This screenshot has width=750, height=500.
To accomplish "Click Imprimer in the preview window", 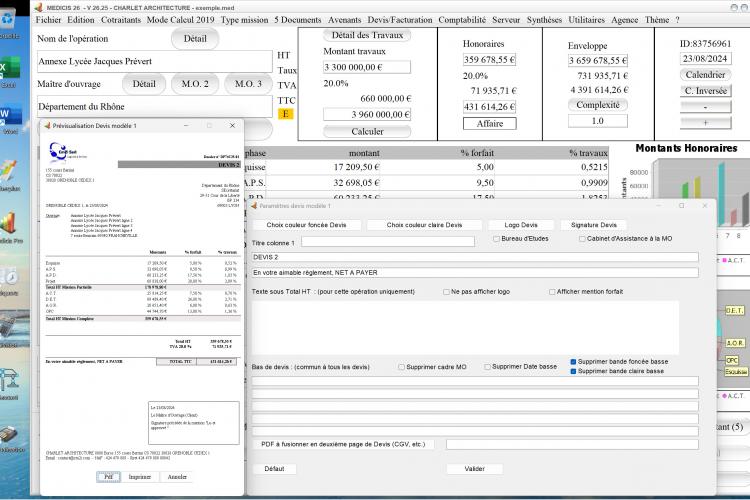I will (140, 477).
